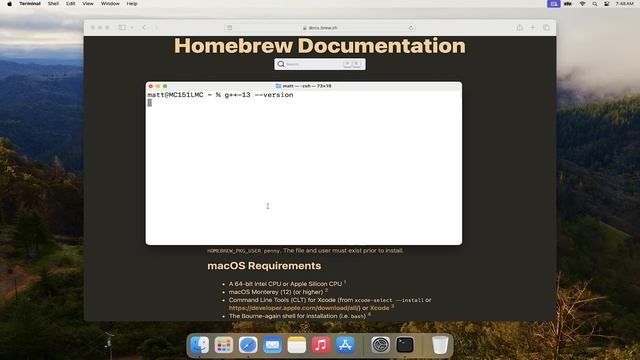The height and width of the screenshot is (360, 640).
Task: Show Safari tab overview
Action: click(x=546, y=27)
